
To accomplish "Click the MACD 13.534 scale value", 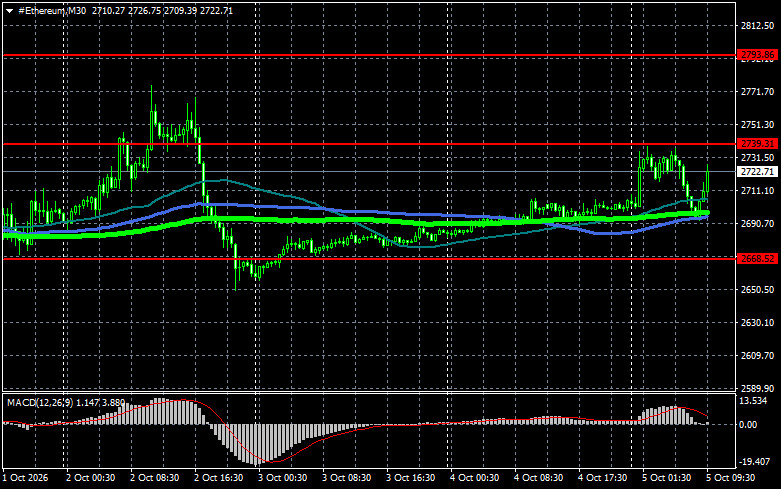I will pos(753,401).
